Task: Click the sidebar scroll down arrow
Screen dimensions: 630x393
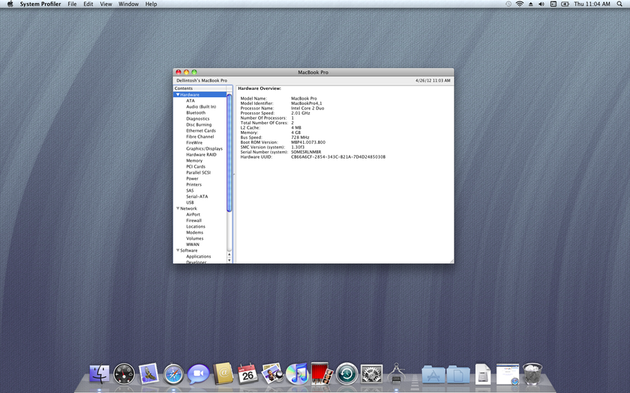Action: click(x=229, y=260)
